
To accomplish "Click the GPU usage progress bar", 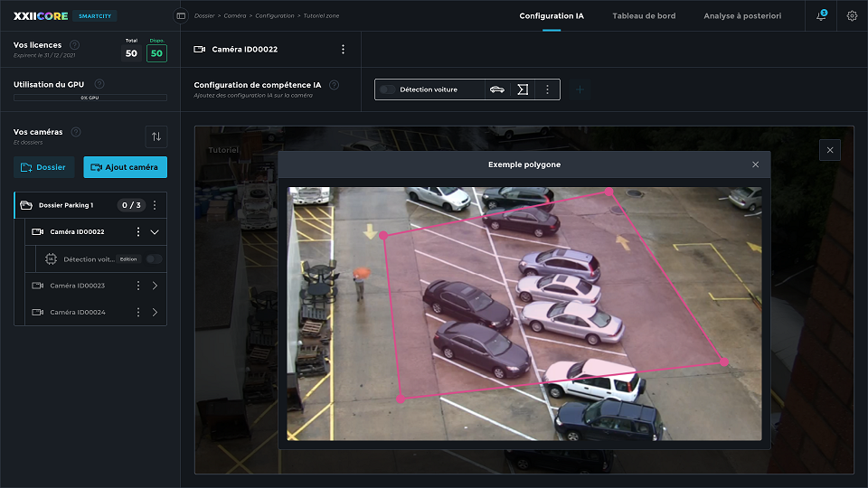I will click(90, 98).
